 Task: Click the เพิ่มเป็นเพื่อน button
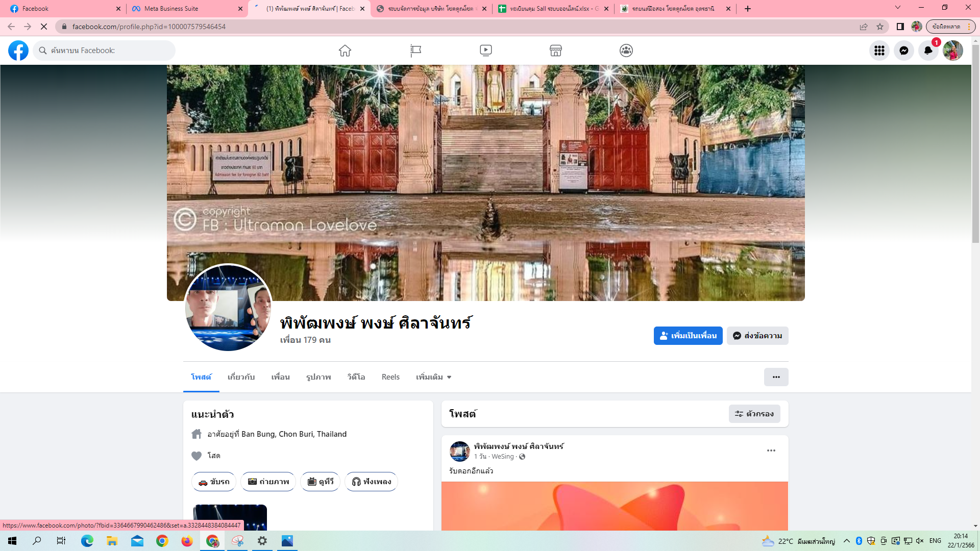pos(688,336)
